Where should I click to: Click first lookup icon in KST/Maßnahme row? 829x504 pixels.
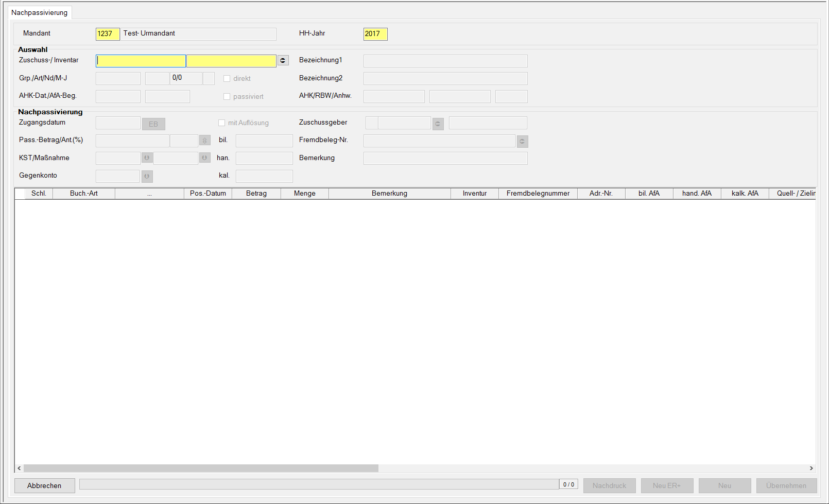[x=147, y=158]
